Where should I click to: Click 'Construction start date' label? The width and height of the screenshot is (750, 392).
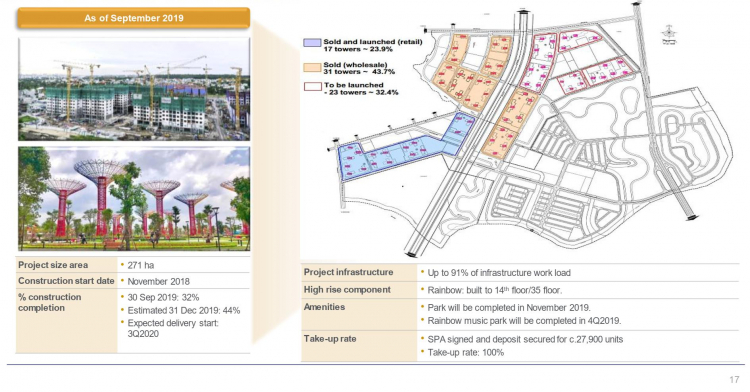[66, 281]
